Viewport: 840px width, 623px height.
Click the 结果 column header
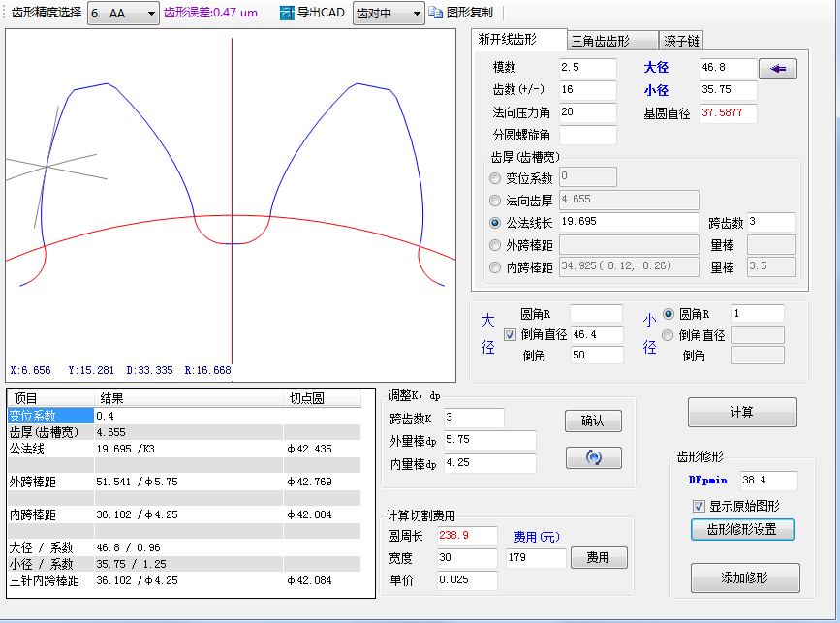(189, 398)
